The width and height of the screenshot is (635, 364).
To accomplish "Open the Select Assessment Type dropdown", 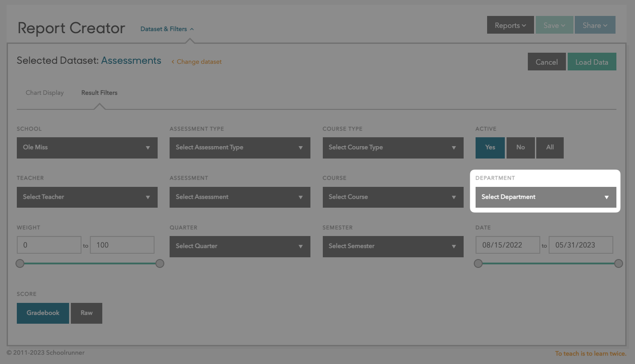I will pos(240,147).
